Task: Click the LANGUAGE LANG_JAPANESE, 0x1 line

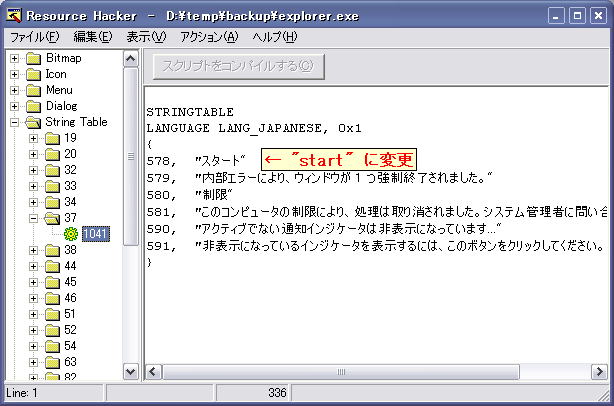Action: [254, 128]
